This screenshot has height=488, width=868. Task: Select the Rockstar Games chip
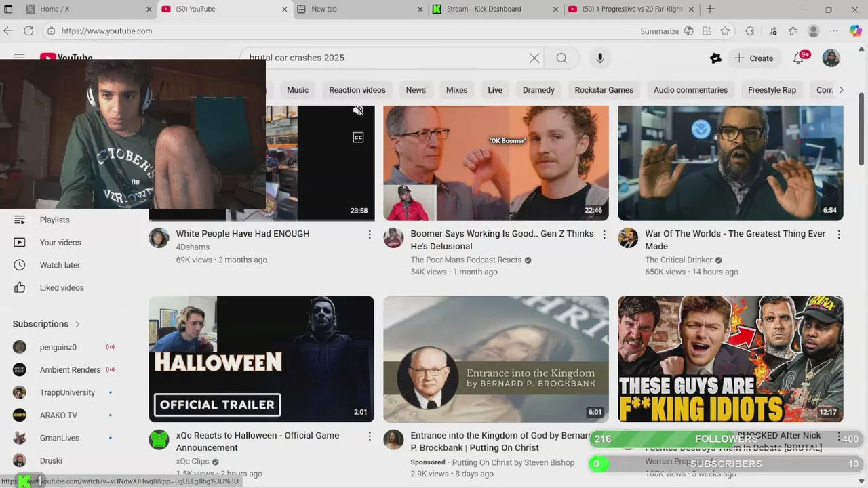pos(604,90)
